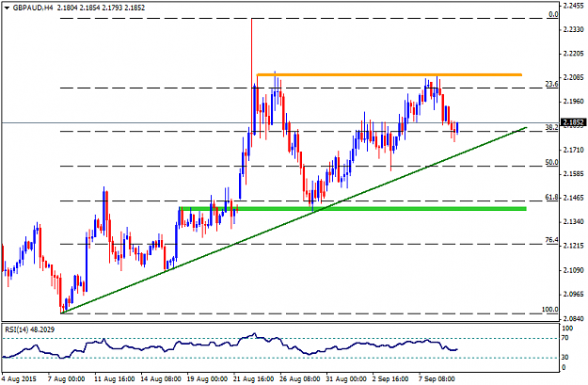Click the 100.0 Fibonacci level label
The width and height of the screenshot is (588, 385).
tap(549, 310)
